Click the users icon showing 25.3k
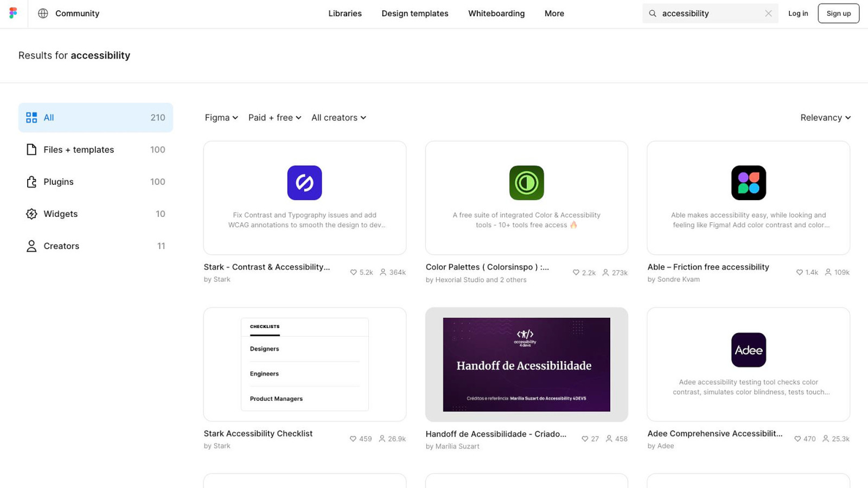The height and width of the screenshot is (488, 868). pyautogui.click(x=826, y=439)
